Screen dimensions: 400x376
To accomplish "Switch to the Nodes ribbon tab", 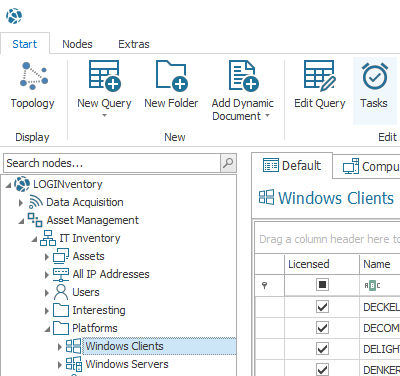I will (x=77, y=44).
